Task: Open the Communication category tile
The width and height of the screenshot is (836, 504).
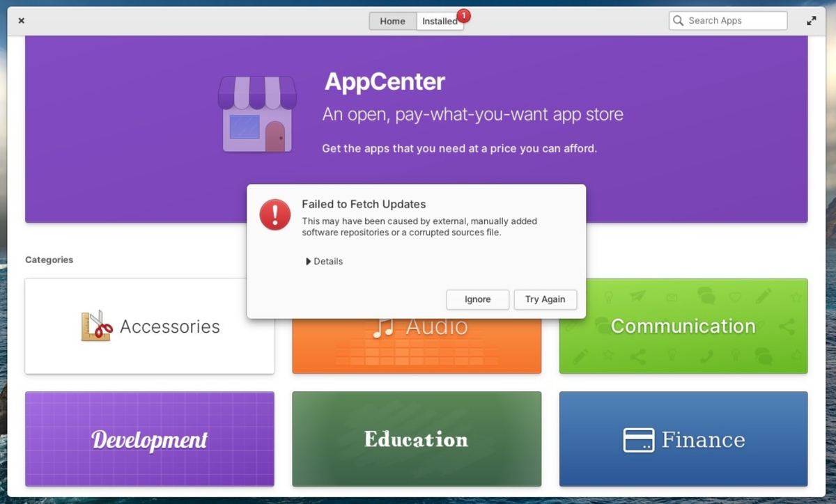Action: click(683, 326)
